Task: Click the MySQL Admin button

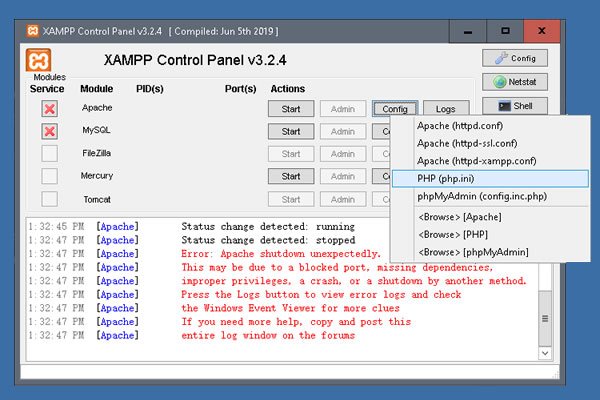Action: [343, 132]
